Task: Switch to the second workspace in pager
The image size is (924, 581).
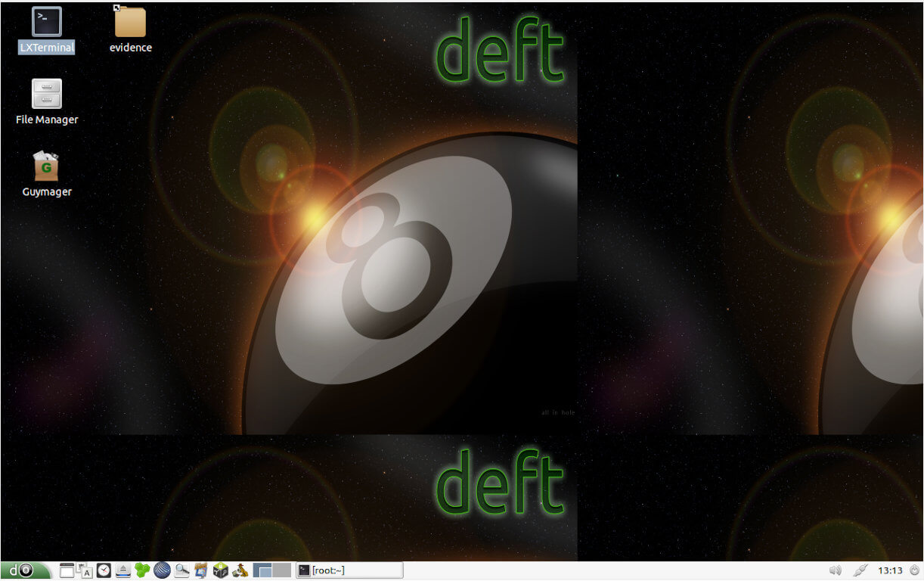Action: pyautogui.click(x=282, y=570)
